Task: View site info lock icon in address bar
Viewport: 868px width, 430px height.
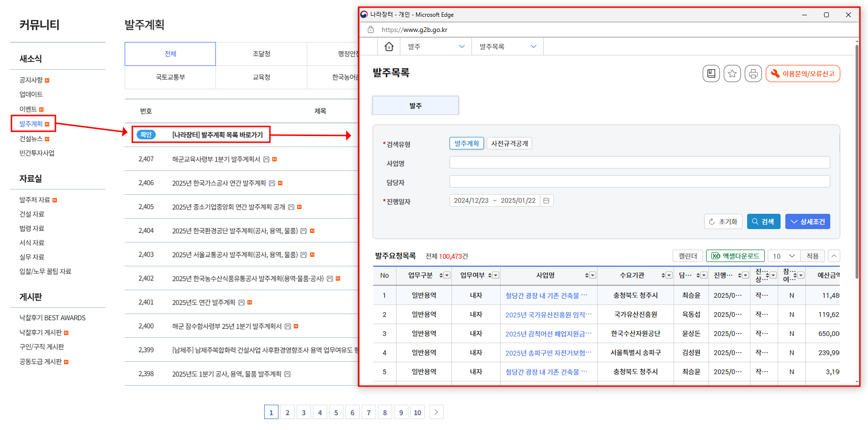Action: click(371, 30)
